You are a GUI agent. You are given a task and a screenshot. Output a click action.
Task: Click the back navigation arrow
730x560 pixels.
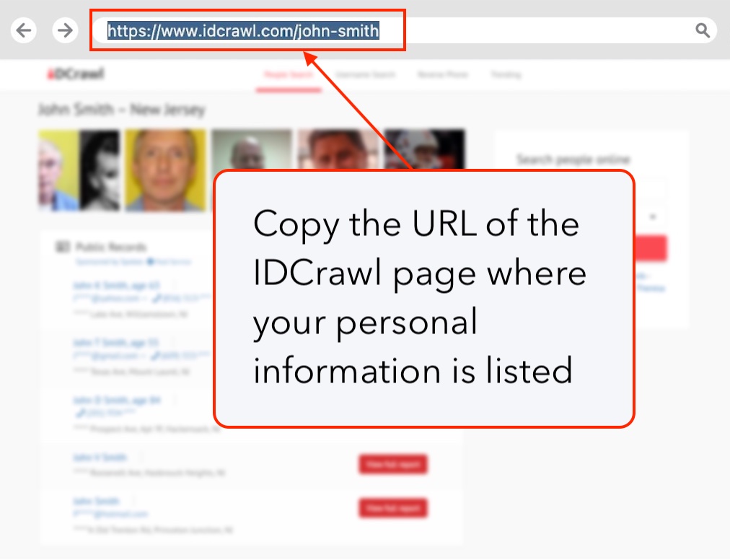pyautogui.click(x=24, y=30)
